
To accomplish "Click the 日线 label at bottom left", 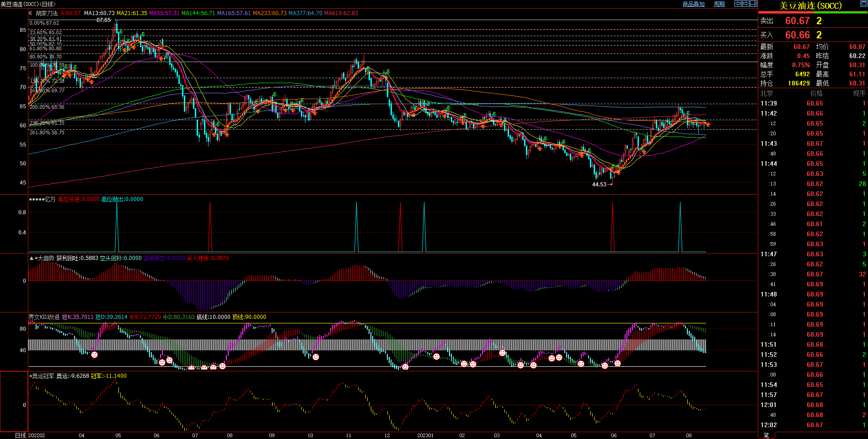I will [x=20, y=435].
